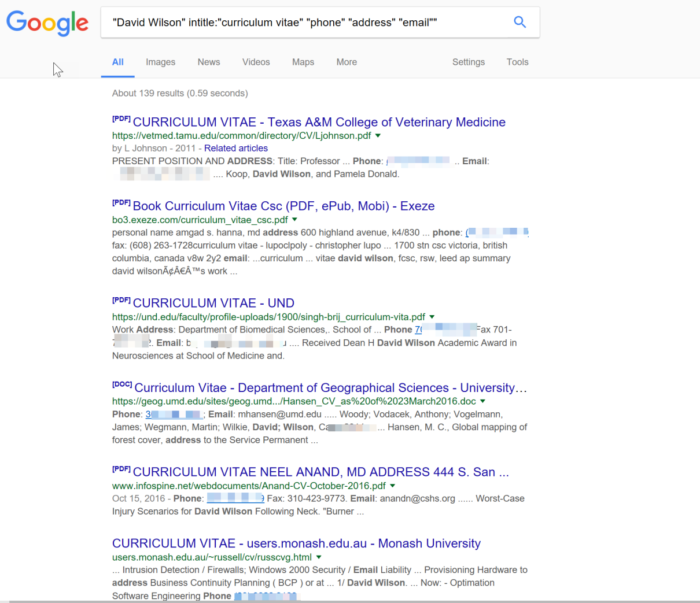Expand options arrow for vetmed.tamu.edu URL
Image resolution: width=700 pixels, height=603 pixels.
click(378, 136)
